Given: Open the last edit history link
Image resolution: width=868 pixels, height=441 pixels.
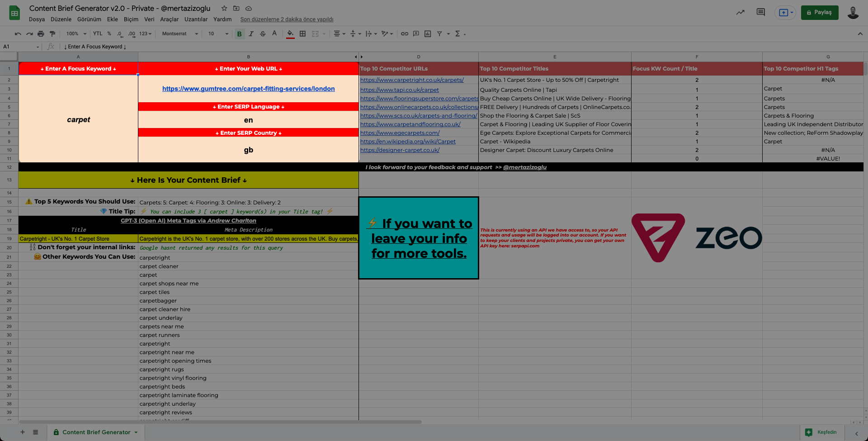Looking at the screenshot, I should [x=287, y=19].
